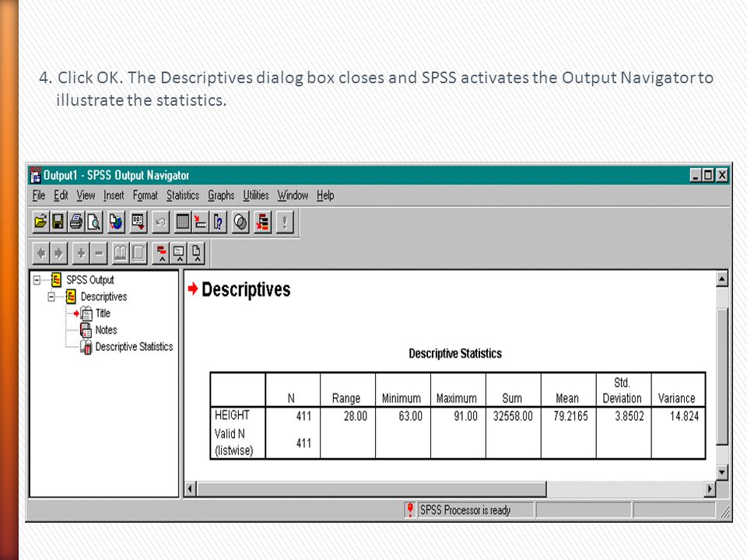Click the Range value 28.00
The width and height of the screenshot is (747, 560).
356,416
